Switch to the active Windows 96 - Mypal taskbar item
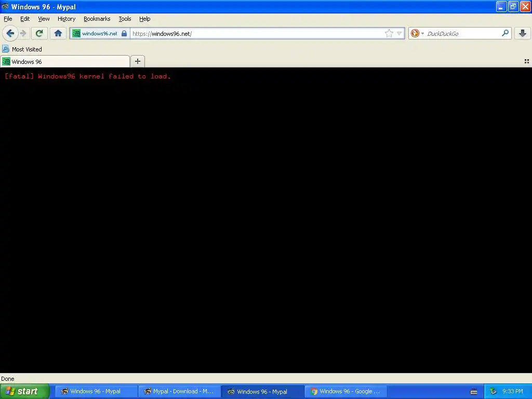 click(262, 391)
